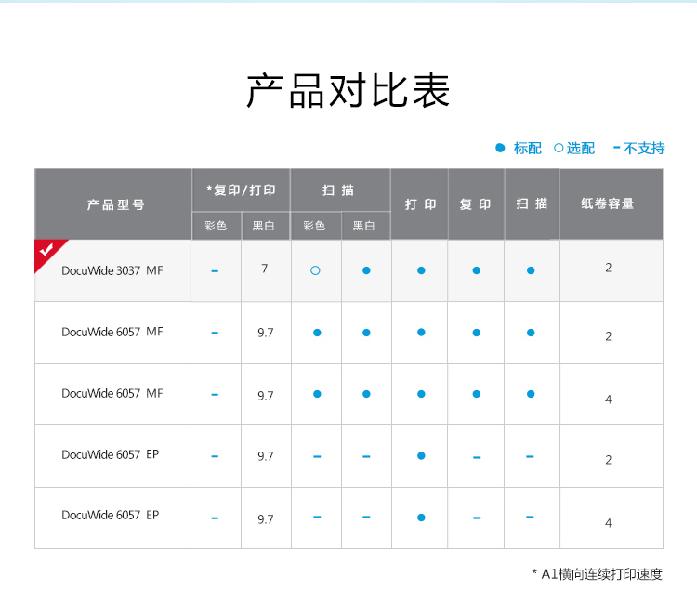Click the filled blue dot beside 标配 legend
This screenshot has height=616, width=697.
(500, 148)
